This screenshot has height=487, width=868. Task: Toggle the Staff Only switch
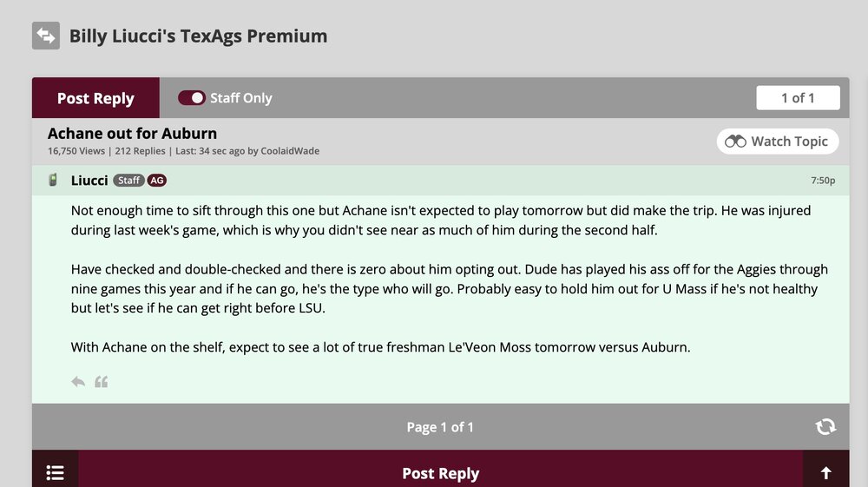pyautogui.click(x=192, y=98)
